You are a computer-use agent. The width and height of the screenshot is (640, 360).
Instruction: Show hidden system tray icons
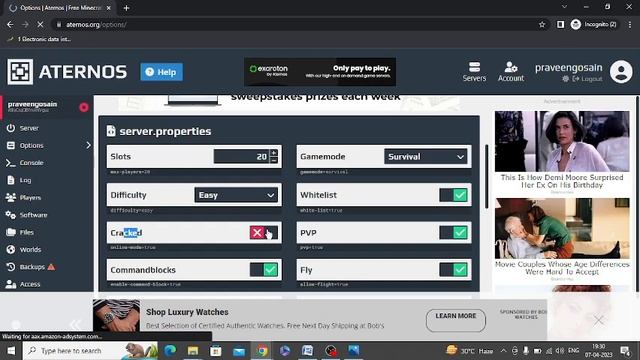pos(503,351)
